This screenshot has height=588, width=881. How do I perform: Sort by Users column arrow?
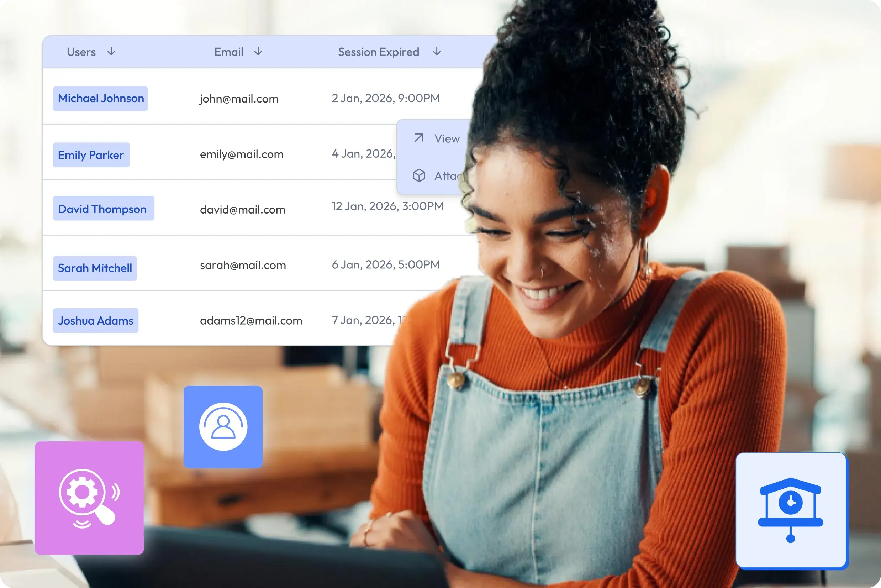(111, 51)
